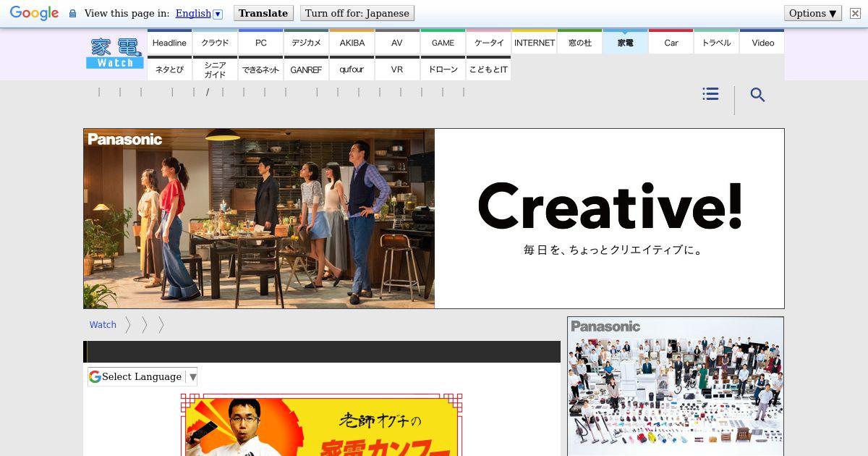Open the できるネット tab

(260, 69)
